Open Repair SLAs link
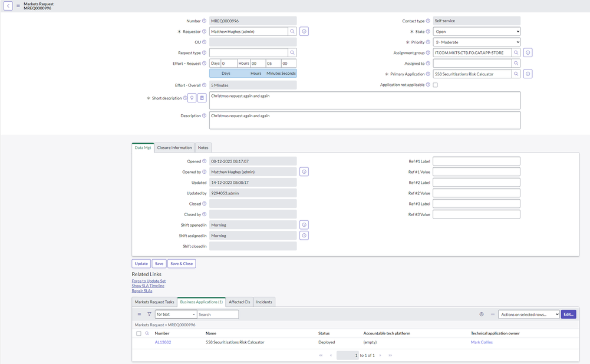 coord(142,291)
